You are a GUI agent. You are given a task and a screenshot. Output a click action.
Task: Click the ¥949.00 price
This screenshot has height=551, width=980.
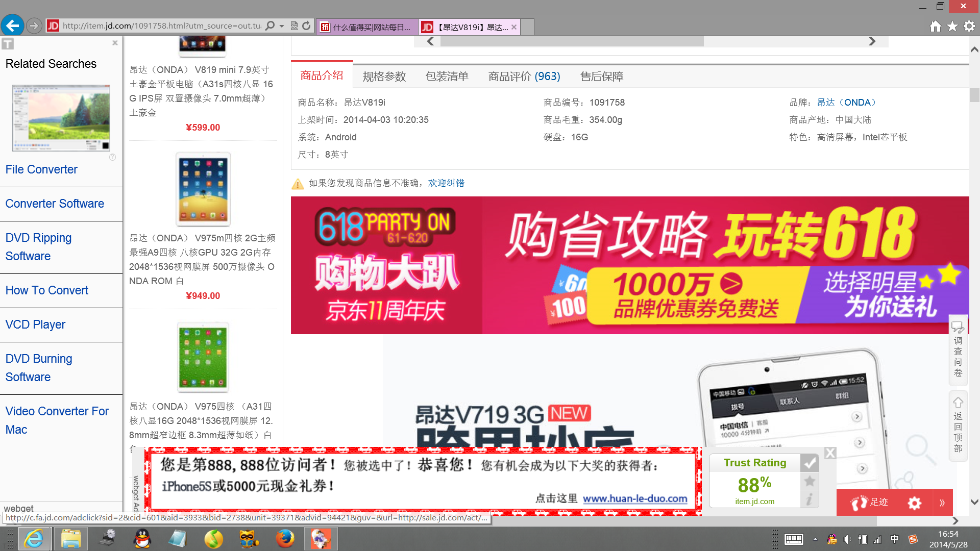pos(203,296)
